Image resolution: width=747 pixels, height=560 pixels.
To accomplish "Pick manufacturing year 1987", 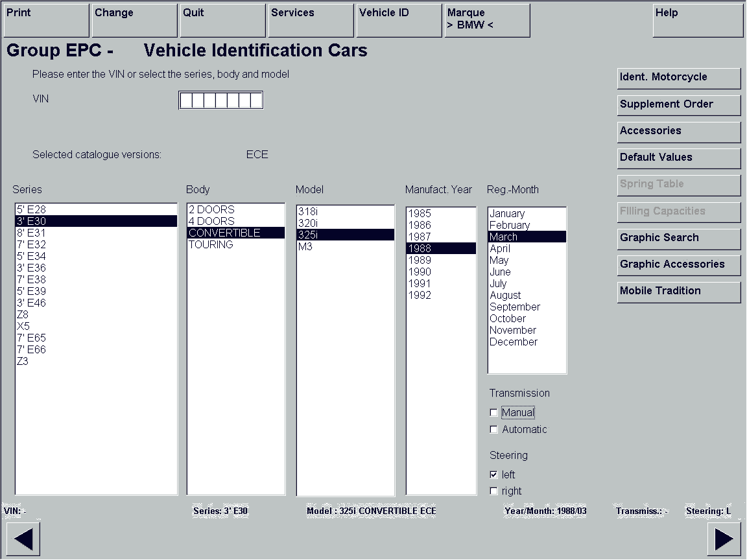I will click(441, 237).
